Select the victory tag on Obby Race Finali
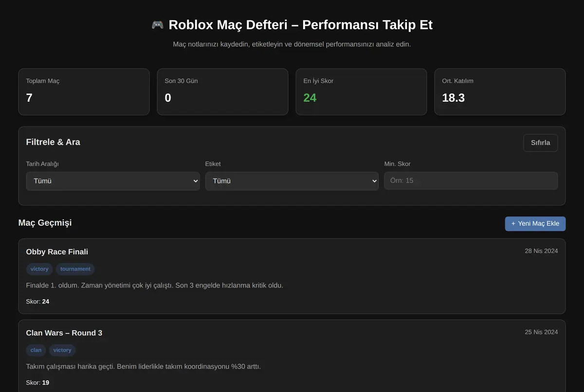 click(x=39, y=269)
